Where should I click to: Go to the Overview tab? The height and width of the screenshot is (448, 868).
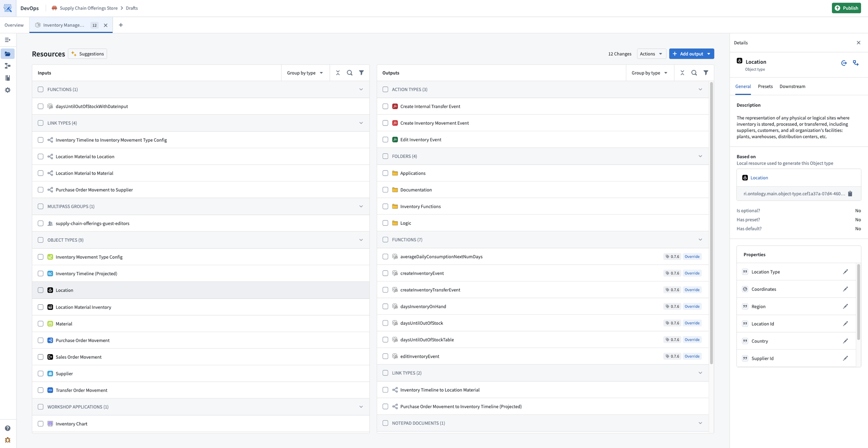tap(14, 25)
